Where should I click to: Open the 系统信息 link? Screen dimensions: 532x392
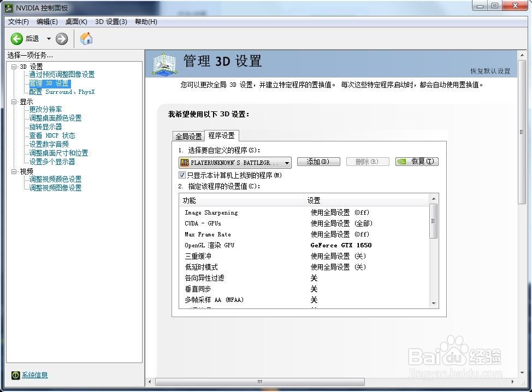[x=35, y=375]
